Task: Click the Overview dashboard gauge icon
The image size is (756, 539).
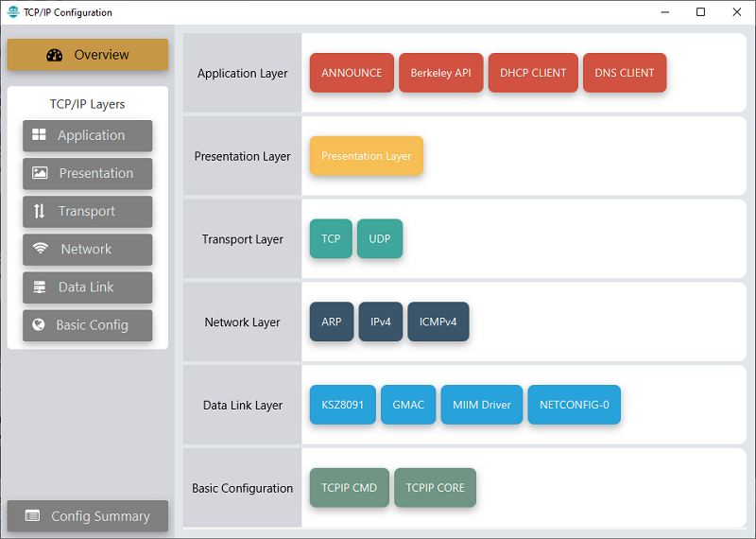Action: point(54,55)
